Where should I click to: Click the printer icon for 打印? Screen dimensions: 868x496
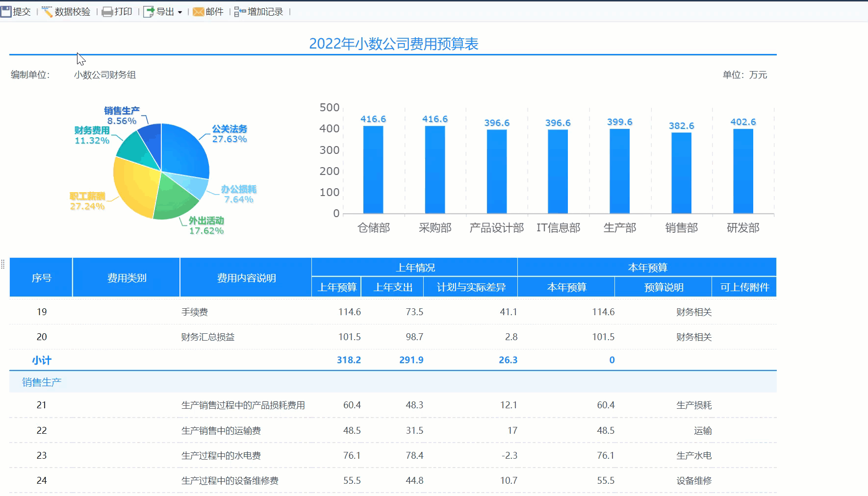click(x=107, y=12)
